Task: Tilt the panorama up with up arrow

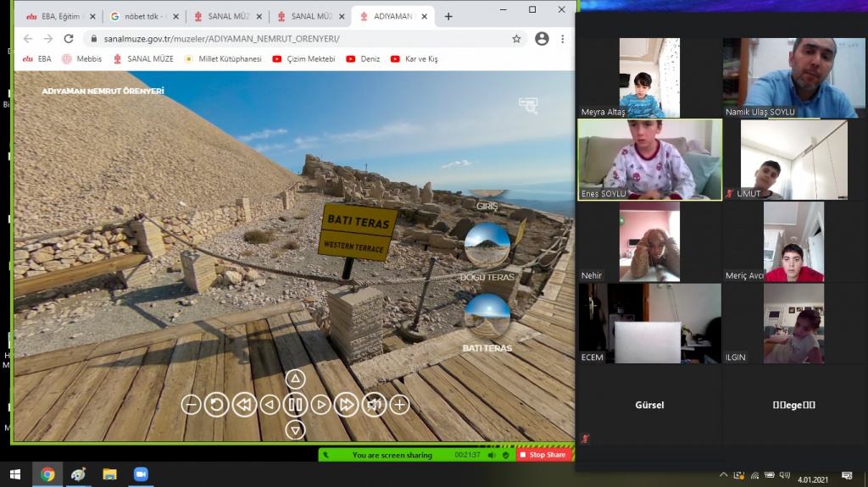Action: (295, 379)
